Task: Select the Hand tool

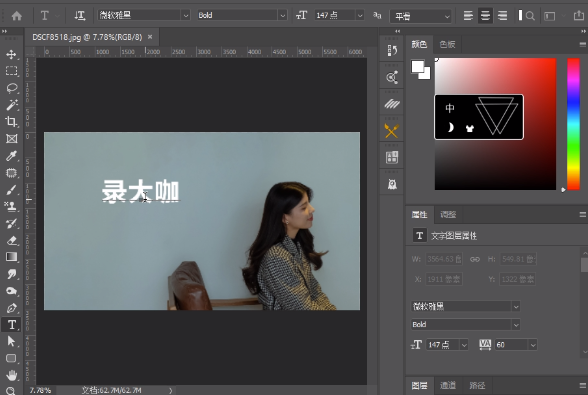Action: [11, 375]
